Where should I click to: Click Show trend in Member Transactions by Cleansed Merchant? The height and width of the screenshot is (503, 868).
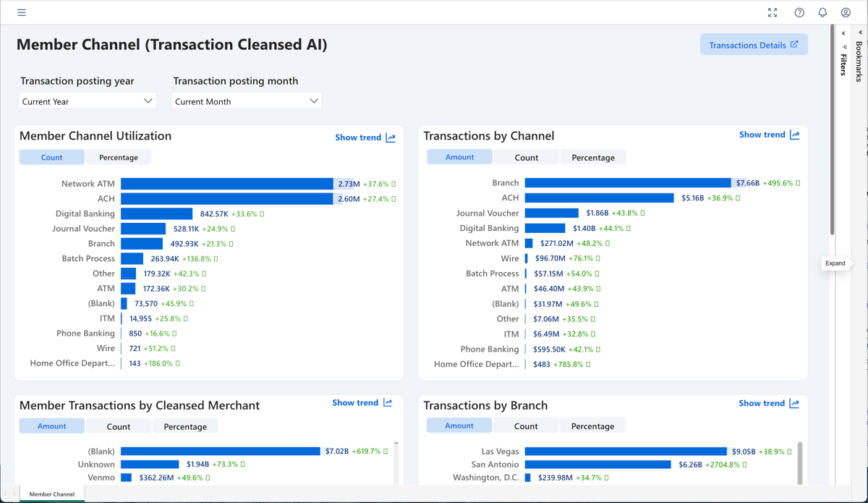point(362,403)
